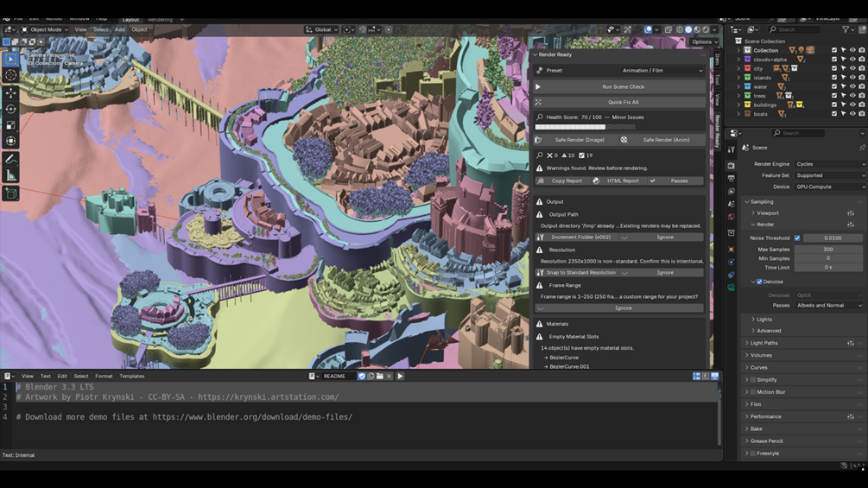This screenshot has height=488, width=868.
Task: Open the text editor Templates menu
Action: pyautogui.click(x=132, y=377)
